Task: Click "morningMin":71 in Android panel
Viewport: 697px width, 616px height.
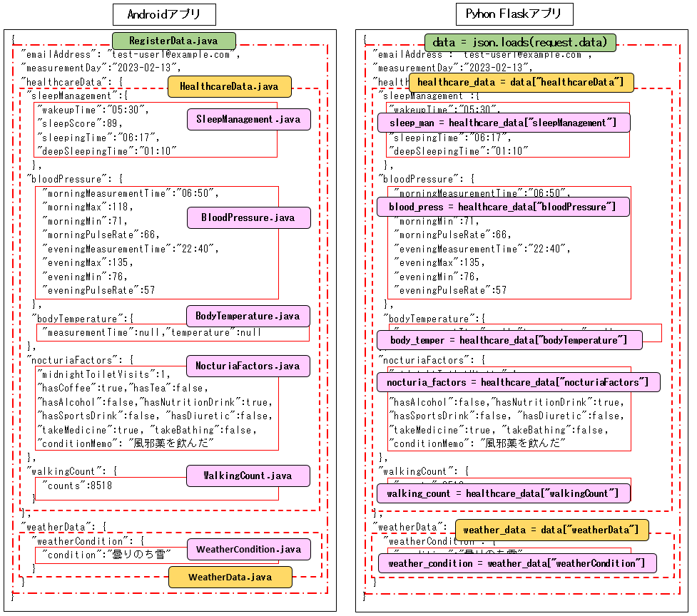Action: [85, 221]
